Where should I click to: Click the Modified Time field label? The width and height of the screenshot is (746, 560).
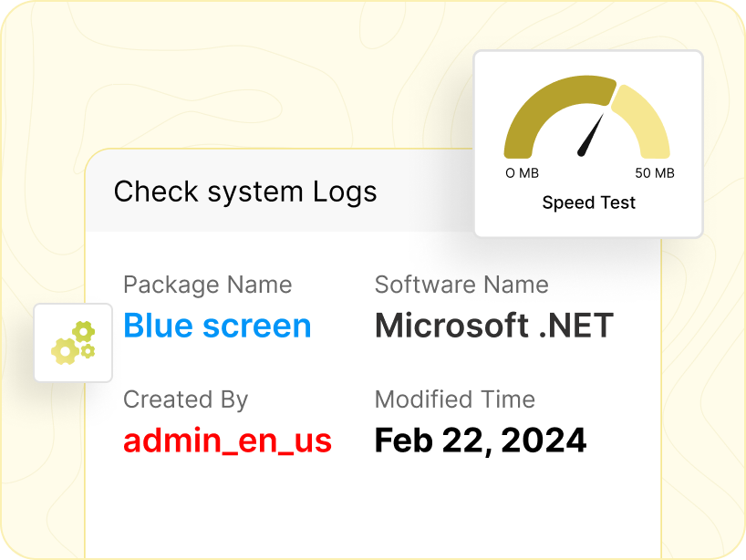tap(454, 399)
